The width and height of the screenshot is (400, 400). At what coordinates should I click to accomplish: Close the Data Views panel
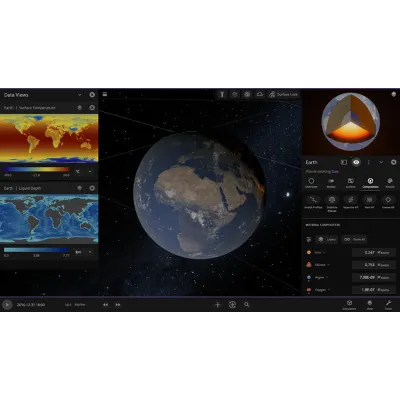[x=92, y=95]
